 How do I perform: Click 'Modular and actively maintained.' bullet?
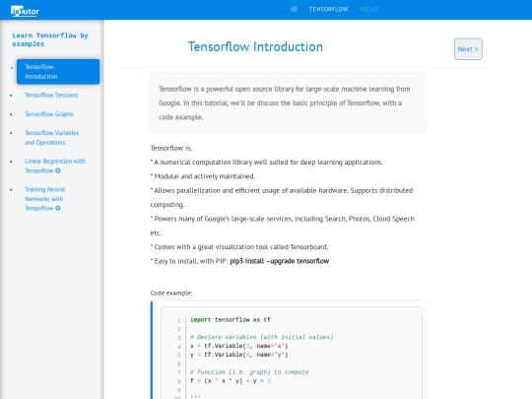(203, 176)
